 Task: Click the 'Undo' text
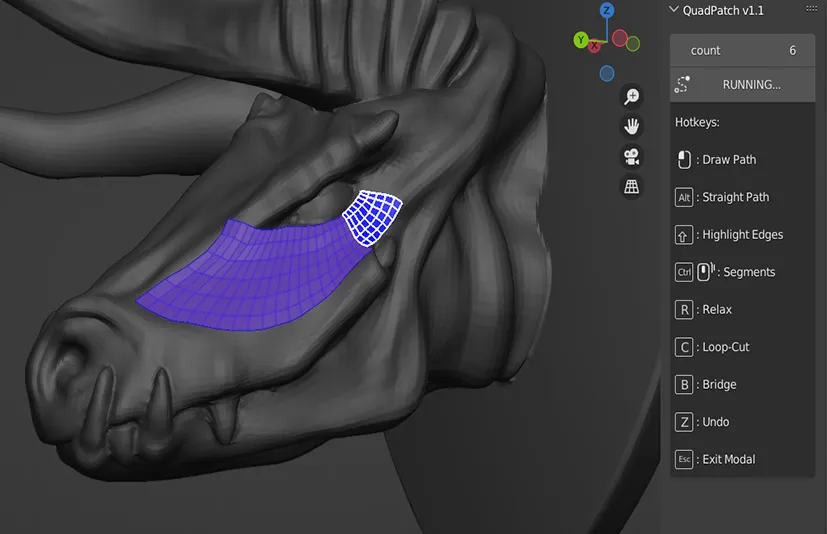coord(716,422)
